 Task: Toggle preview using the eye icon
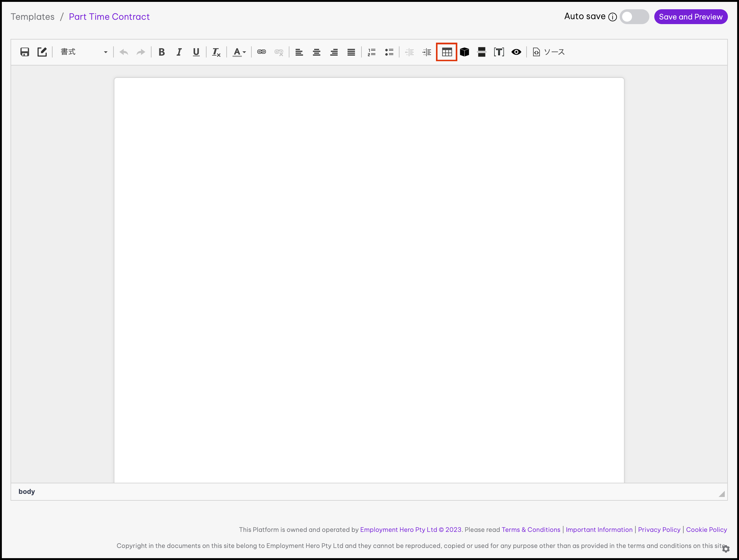pyautogui.click(x=516, y=52)
